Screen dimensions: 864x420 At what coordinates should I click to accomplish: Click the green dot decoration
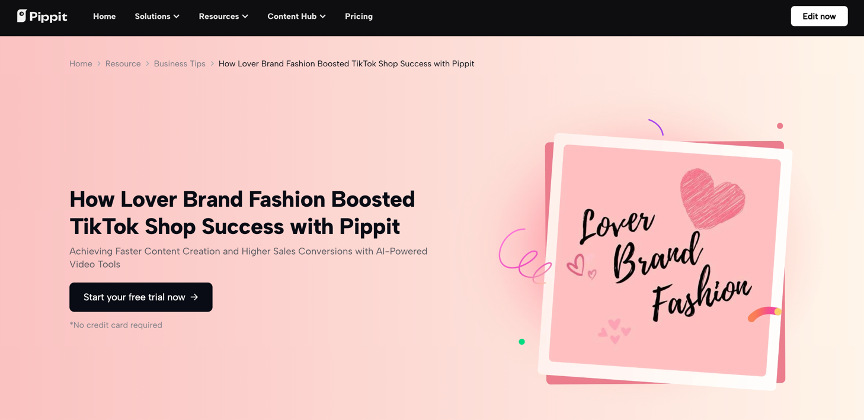(x=522, y=342)
